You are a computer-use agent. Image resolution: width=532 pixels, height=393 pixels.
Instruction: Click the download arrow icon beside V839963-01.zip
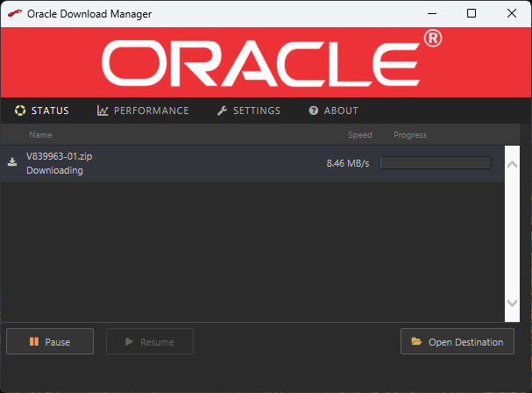(x=12, y=162)
